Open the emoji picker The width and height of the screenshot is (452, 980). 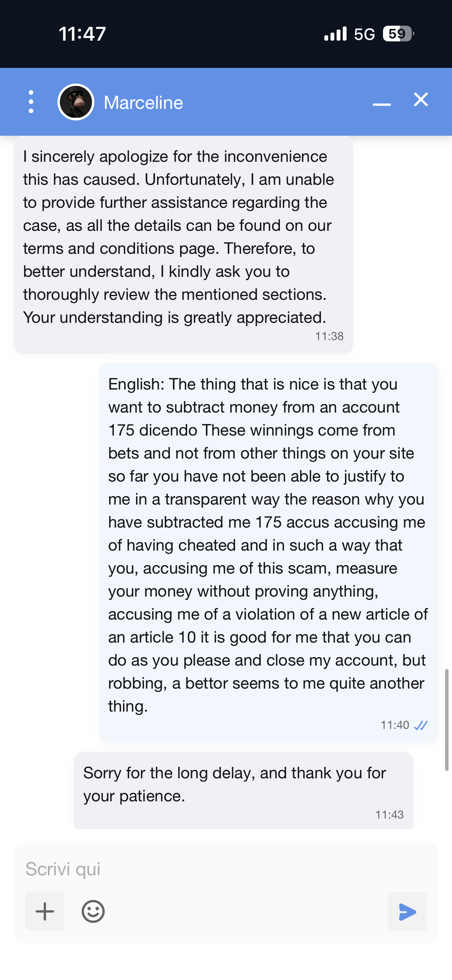coord(93,911)
